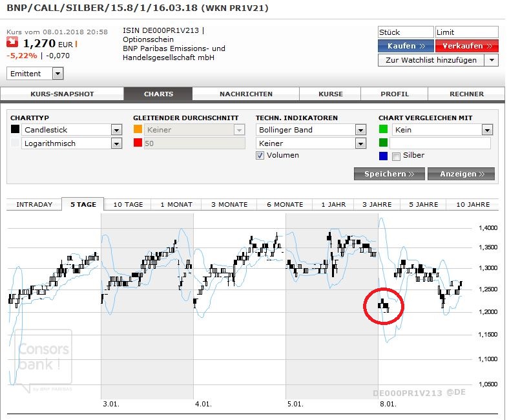Select the 5 Jahre time range
Image resolution: width=509 pixels, height=420 pixels.
click(x=423, y=204)
